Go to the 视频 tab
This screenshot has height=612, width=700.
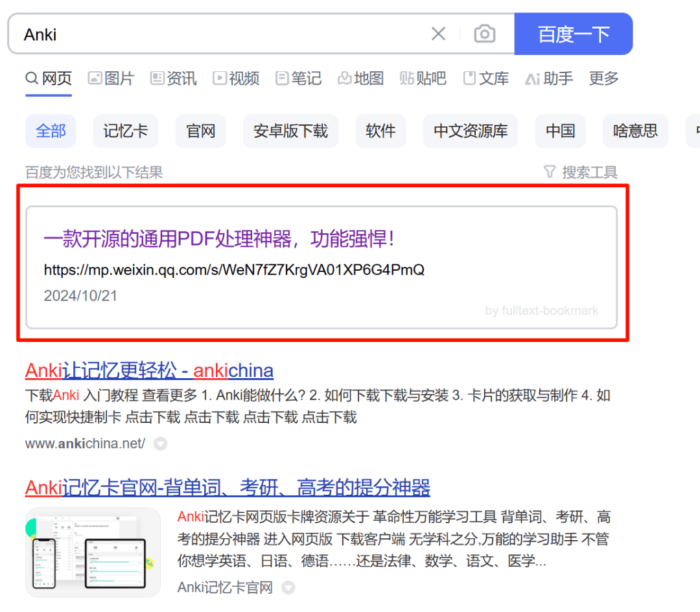(236, 78)
